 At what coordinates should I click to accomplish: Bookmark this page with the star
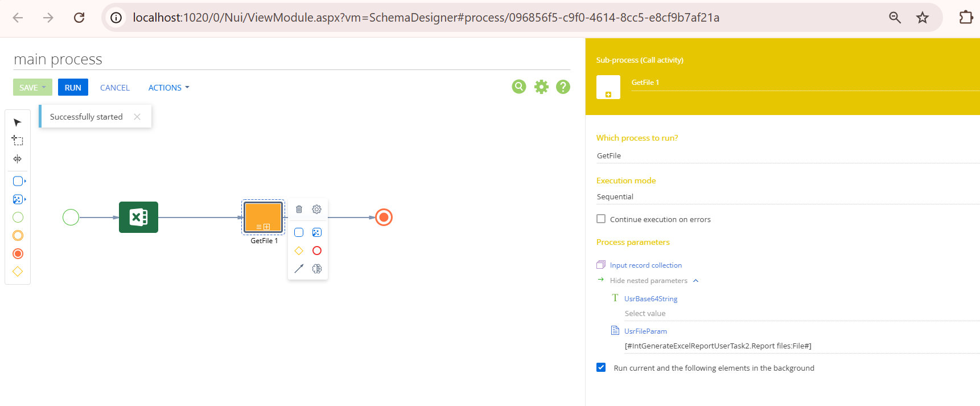(923, 18)
